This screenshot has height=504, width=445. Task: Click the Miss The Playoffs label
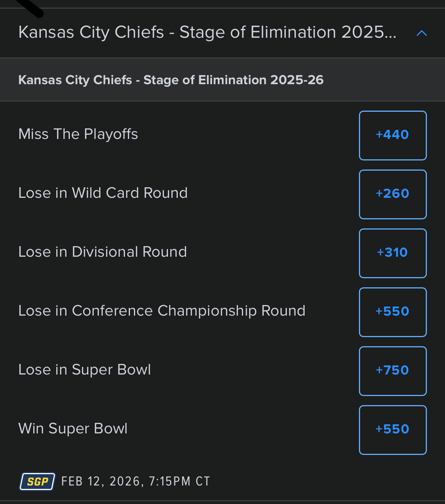(x=78, y=134)
